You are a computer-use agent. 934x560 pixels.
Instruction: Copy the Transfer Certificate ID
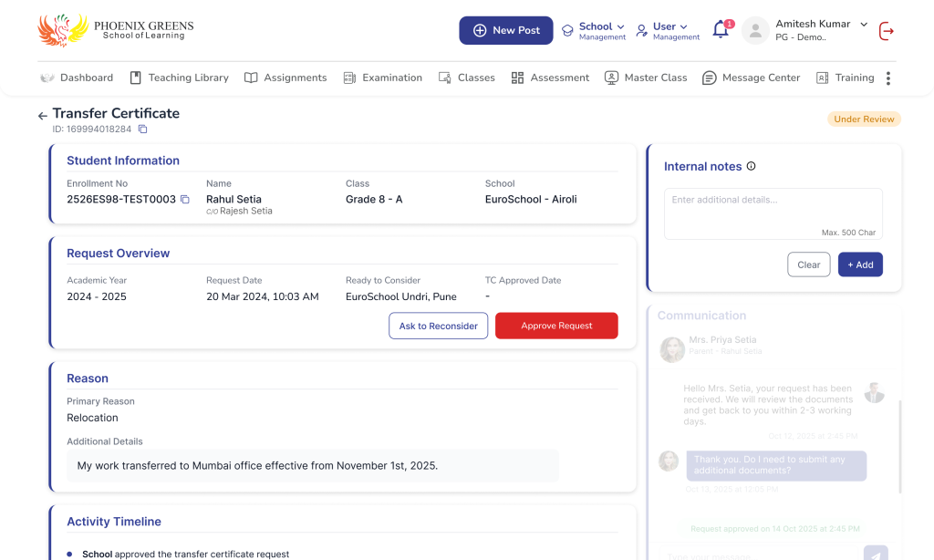[x=142, y=130]
